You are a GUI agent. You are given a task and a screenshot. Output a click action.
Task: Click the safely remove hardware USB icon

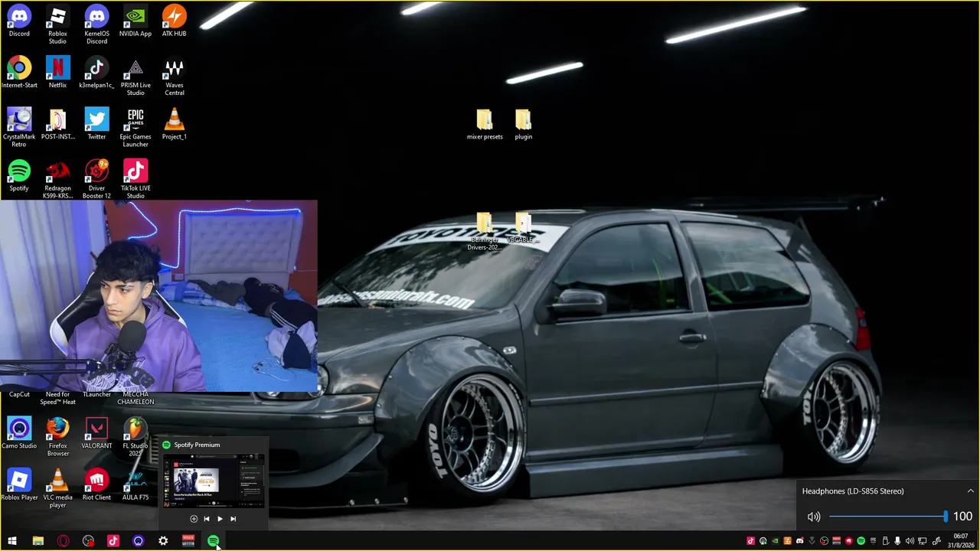885,541
